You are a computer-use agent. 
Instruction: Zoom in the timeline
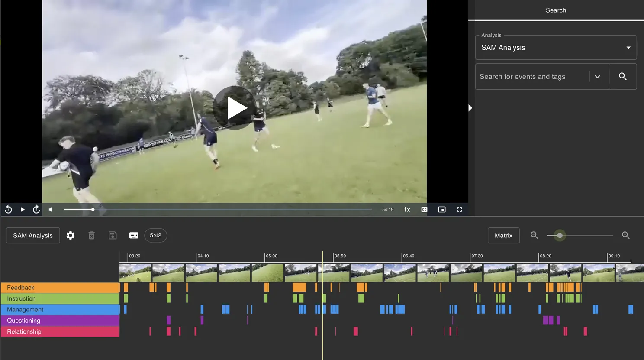tap(626, 235)
